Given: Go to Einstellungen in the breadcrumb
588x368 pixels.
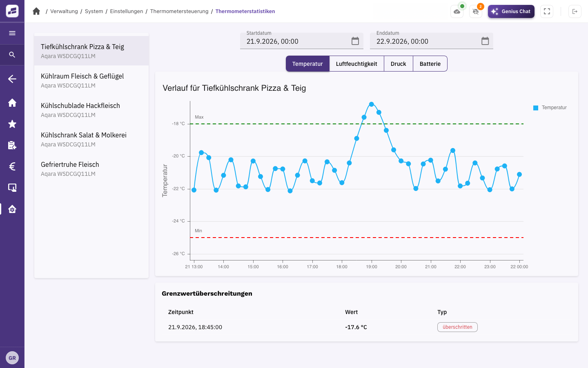Looking at the screenshot, I should 127,11.
